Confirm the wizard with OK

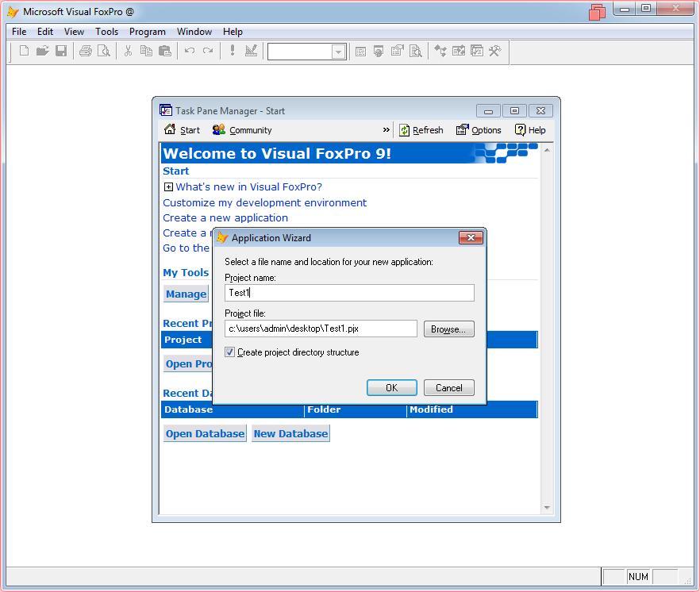pos(392,387)
